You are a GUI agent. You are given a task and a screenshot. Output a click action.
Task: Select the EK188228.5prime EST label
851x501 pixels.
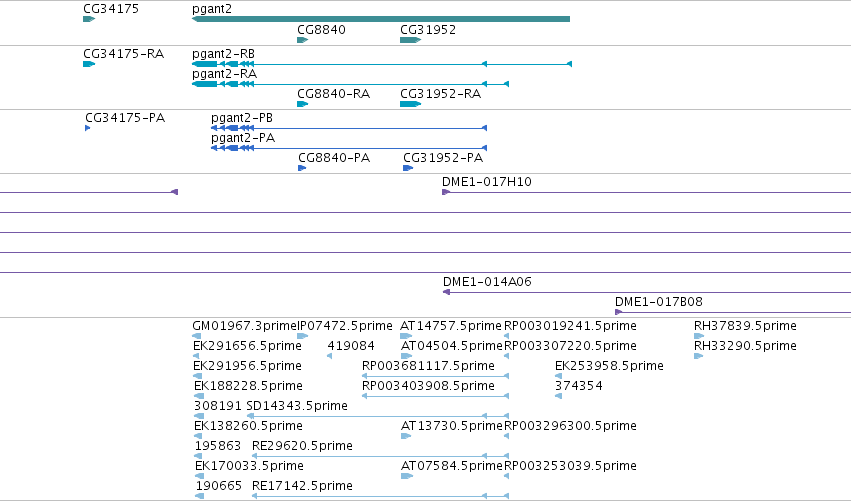(x=248, y=386)
